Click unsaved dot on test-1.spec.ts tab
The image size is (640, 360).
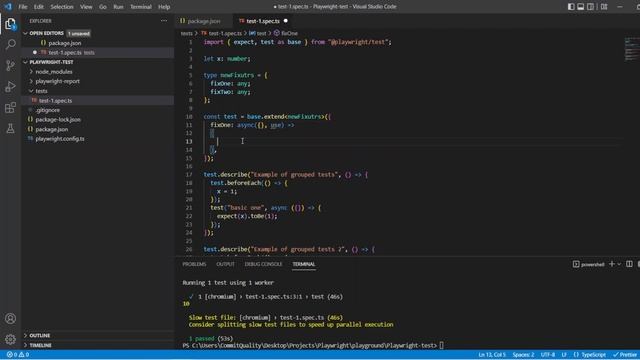[286, 21]
